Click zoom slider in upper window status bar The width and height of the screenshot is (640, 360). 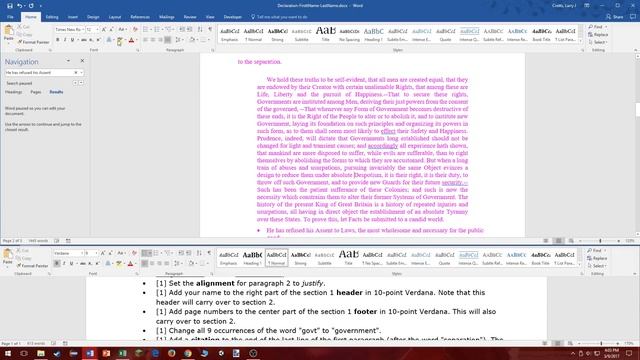pyautogui.click(x=600, y=241)
